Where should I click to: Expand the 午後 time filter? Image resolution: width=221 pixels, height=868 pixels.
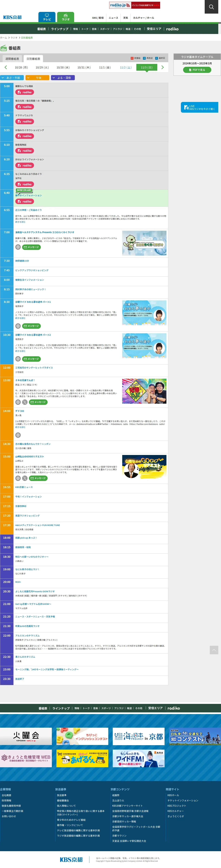tap(37, 78)
